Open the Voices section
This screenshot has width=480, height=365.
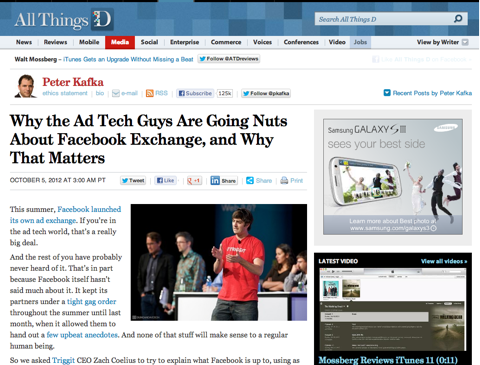[x=262, y=42]
